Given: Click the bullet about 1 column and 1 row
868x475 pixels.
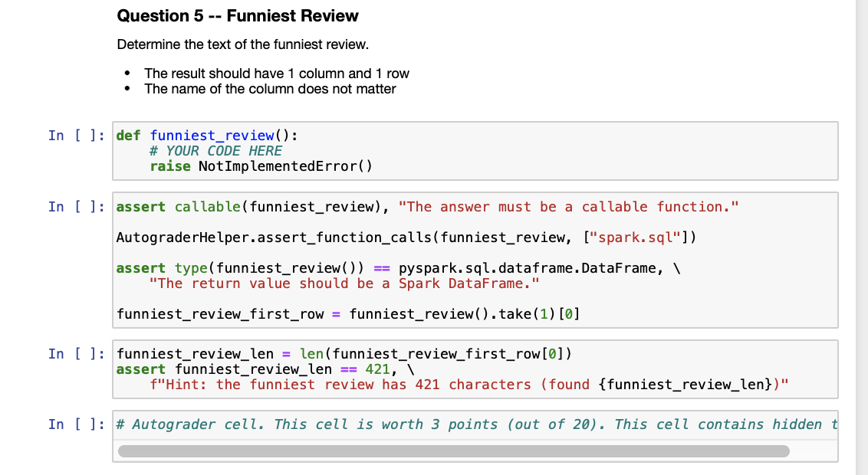Looking at the screenshot, I should pos(276,73).
